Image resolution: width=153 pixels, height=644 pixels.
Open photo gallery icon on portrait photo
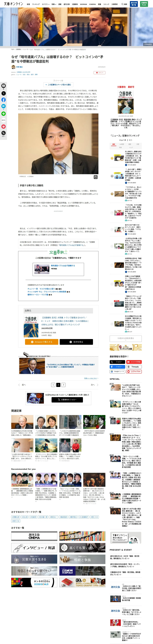[95, 177]
